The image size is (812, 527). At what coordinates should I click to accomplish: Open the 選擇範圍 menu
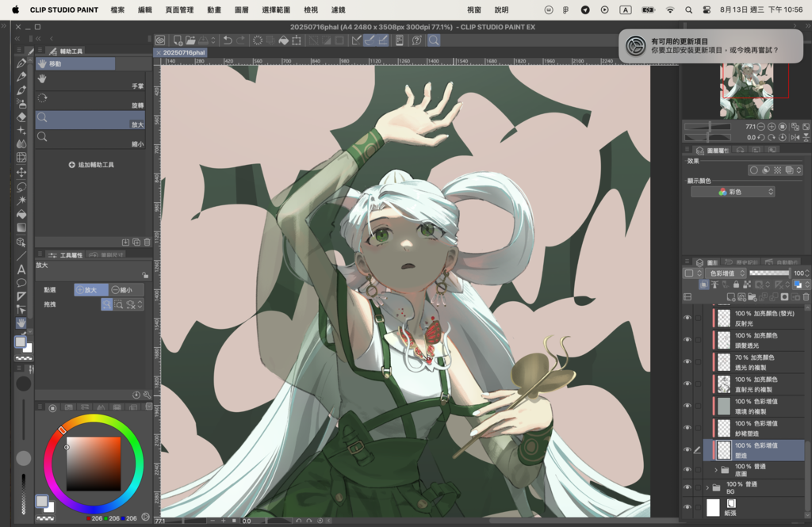[x=276, y=10]
